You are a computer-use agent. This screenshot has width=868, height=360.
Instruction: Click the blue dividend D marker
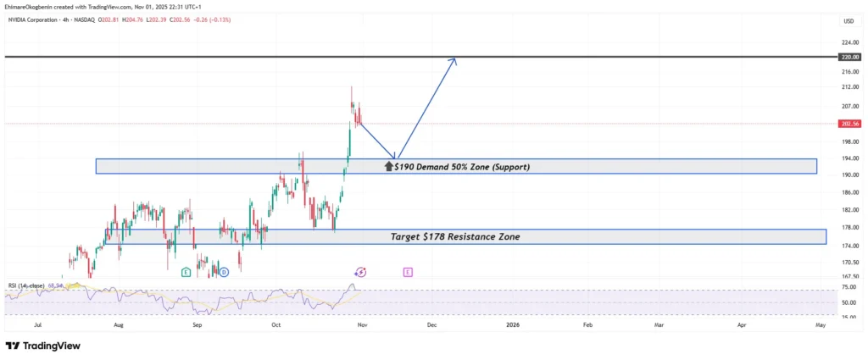(224, 272)
